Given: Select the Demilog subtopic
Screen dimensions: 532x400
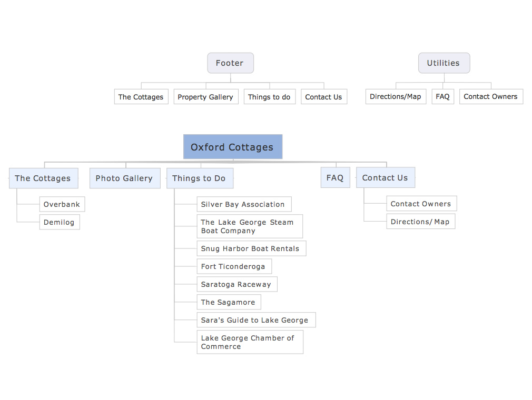Looking at the screenshot, I should [x=60, y=222].
